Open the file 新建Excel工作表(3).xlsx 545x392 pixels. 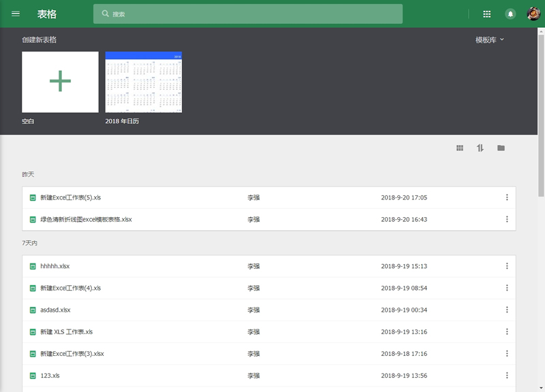click(x=72, y=354)
